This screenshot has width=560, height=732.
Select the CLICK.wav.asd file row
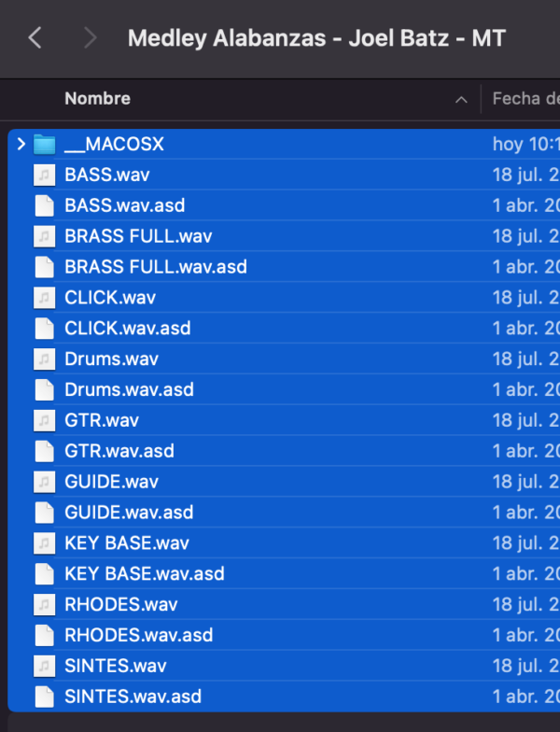click(x=128, y=329)
